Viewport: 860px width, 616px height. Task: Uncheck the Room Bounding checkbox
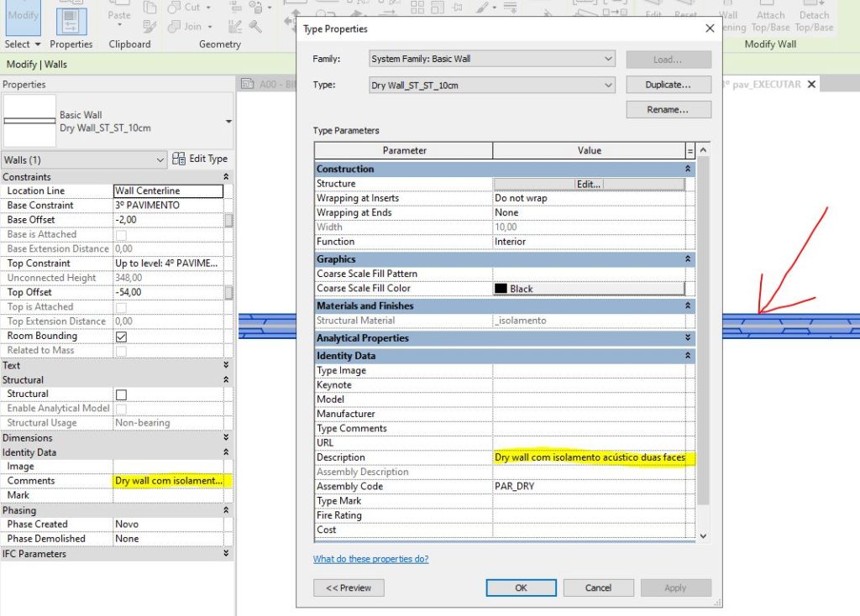(121, 337)
